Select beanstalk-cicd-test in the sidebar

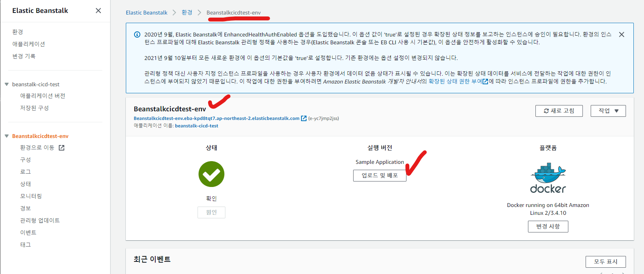36,84
